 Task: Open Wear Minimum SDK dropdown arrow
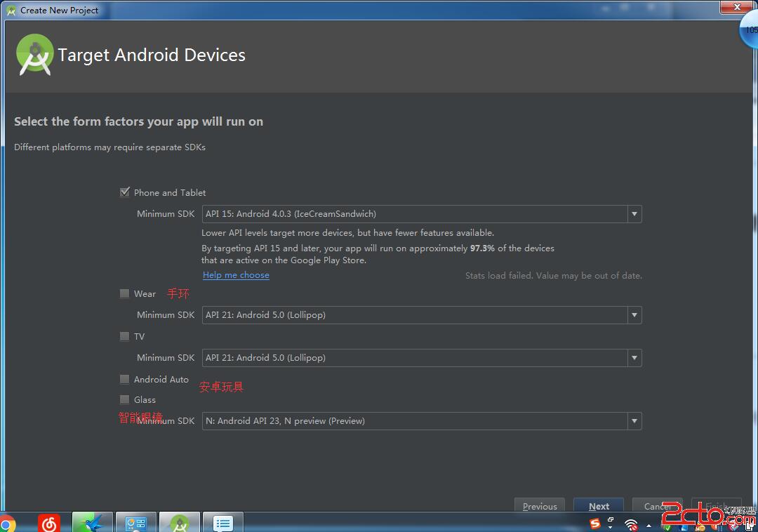pyautogui.click(x=634, y=315)
